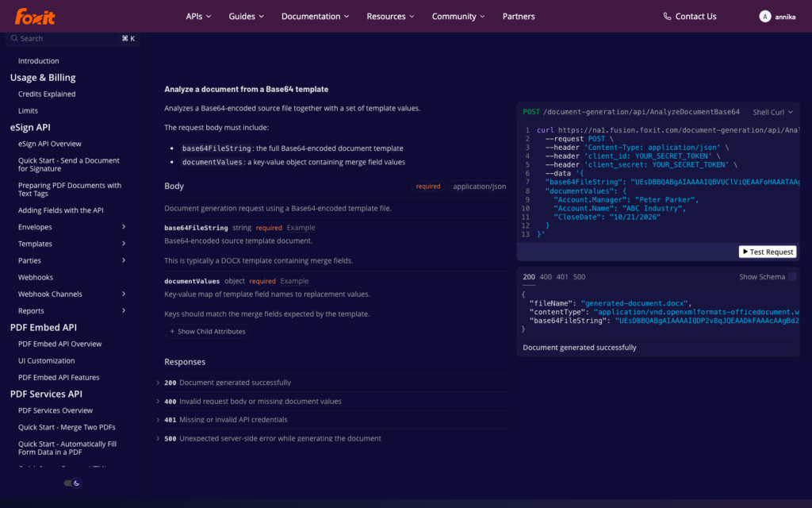Viewport: 812px width, 508px height.
Task: Click the sidebar Search field
Action: pos(72,38)
